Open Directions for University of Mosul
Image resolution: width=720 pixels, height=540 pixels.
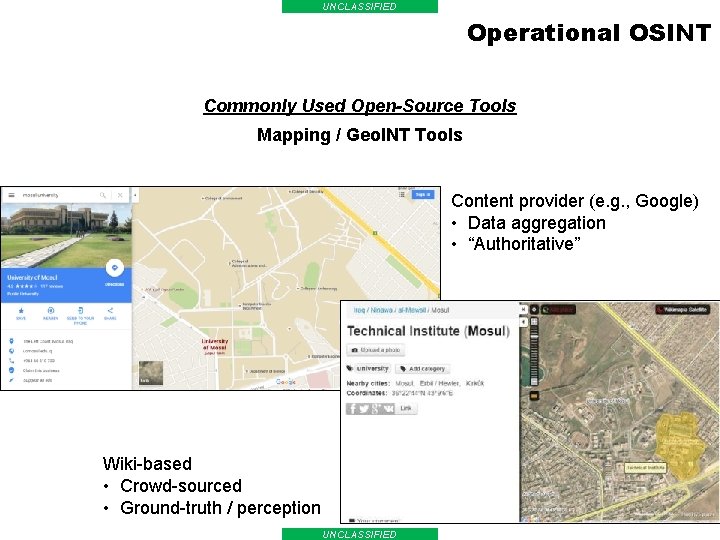114,268
